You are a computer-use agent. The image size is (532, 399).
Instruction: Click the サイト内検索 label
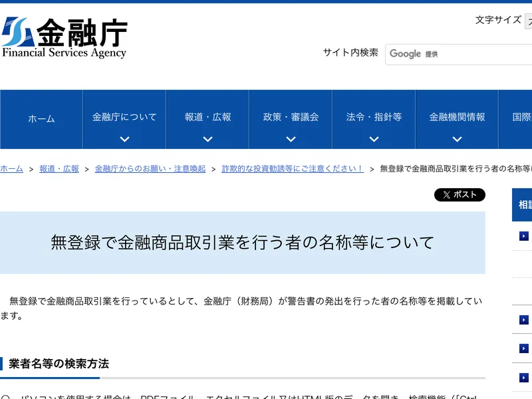coord(350,53)
